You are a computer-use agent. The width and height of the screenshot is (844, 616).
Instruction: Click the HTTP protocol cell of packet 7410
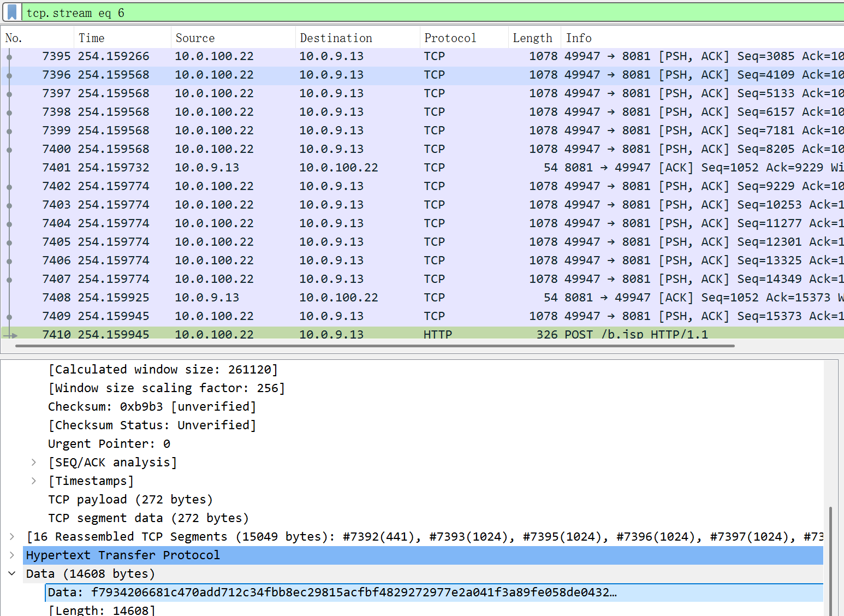tap(438, 334)
